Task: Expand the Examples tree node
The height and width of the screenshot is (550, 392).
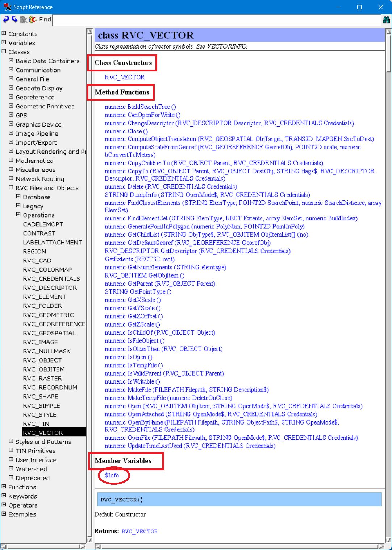Action: pyautogui.click(x=4, y=514)
